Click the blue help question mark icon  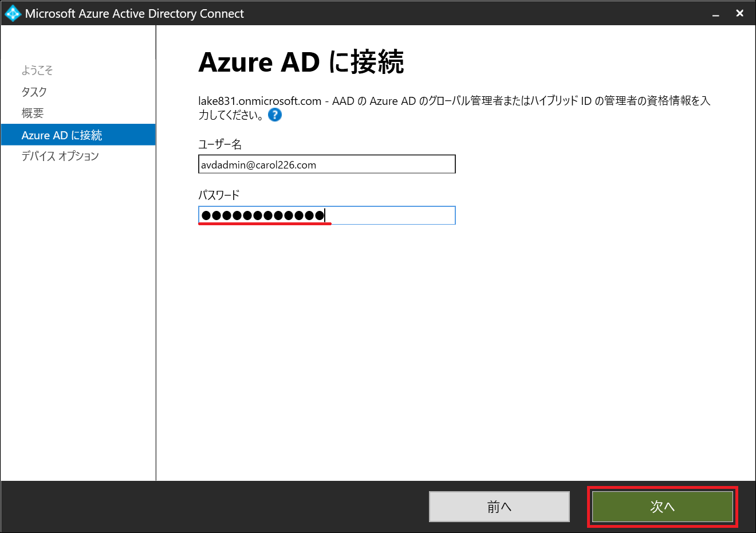pyautogui.click(x=275, y=115)
